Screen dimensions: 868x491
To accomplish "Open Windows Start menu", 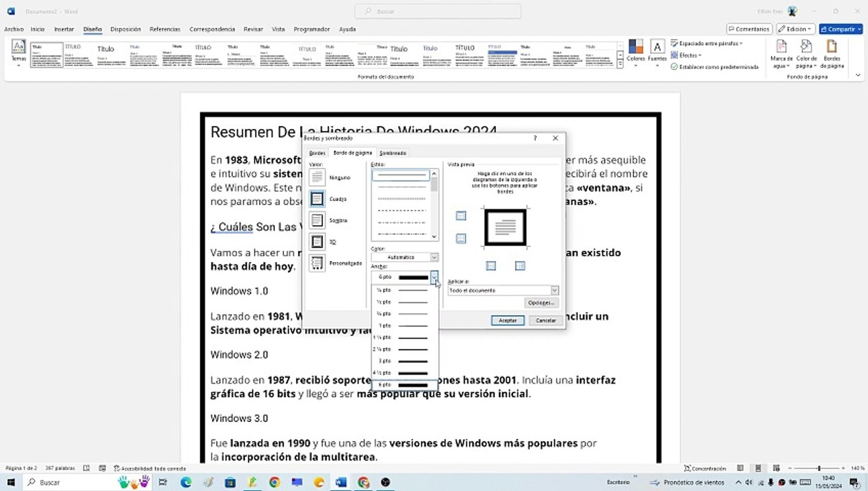I will click(x=10, y=482).
